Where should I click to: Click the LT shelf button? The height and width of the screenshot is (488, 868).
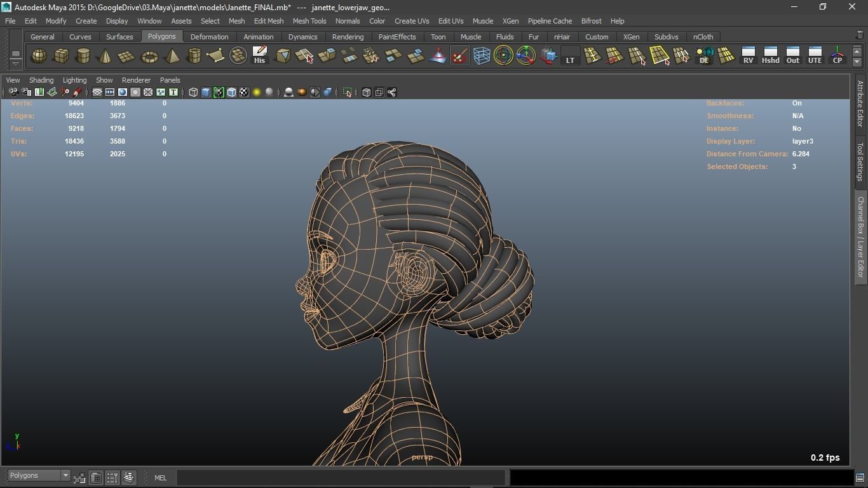[x=570, y=56]
